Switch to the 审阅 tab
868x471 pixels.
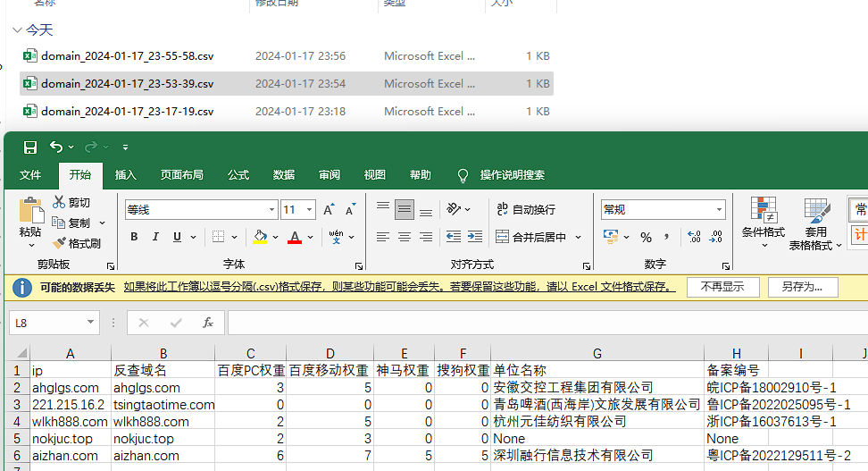(x=330, y=175)
